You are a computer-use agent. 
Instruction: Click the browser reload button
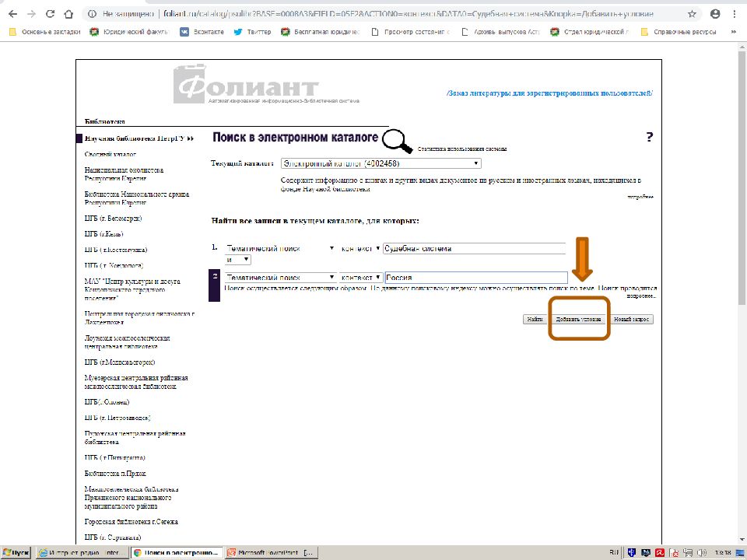(51, 15)
